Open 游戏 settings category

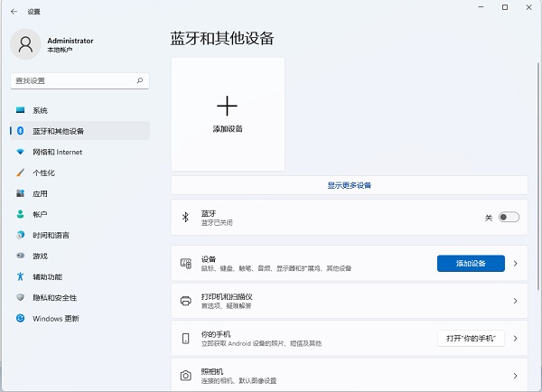(79, 256)
